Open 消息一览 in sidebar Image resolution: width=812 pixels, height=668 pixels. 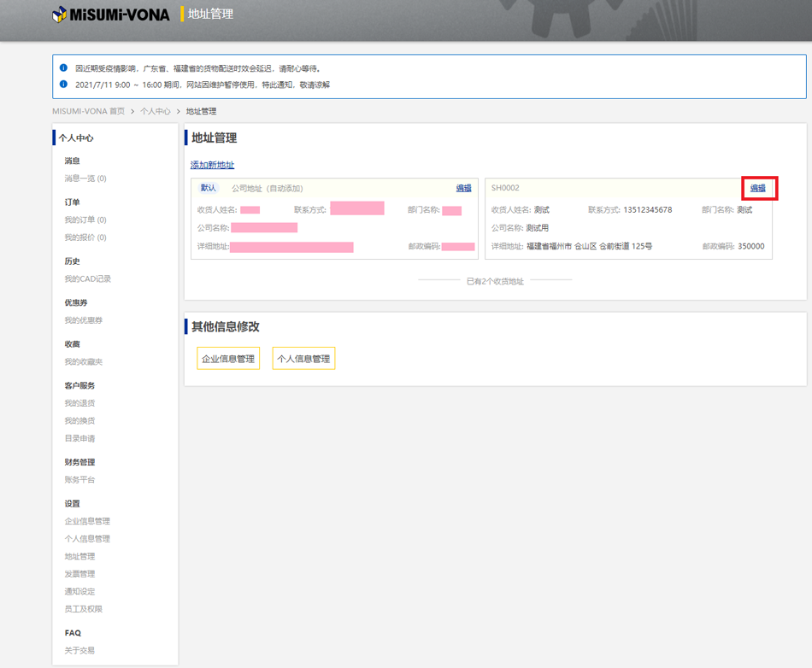click(85, 179)
